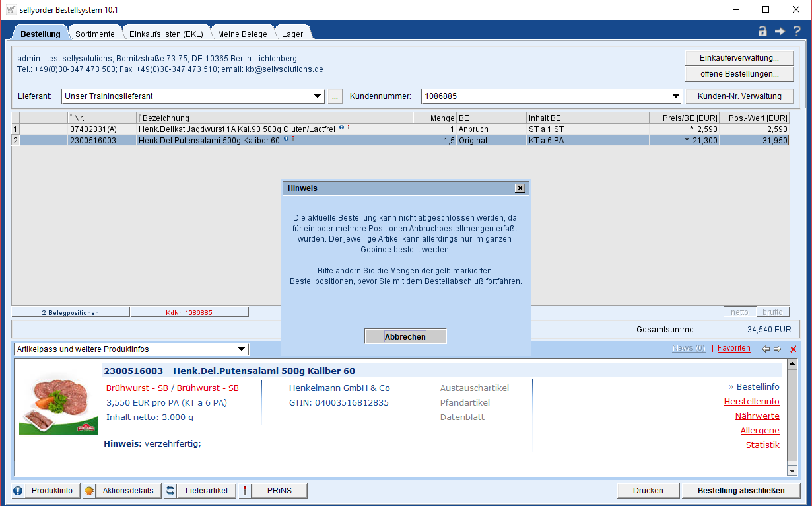Open the Statistik link
The height and width of the screenshot is (506, 812).
pyautogui.click(x=762, y=445)
